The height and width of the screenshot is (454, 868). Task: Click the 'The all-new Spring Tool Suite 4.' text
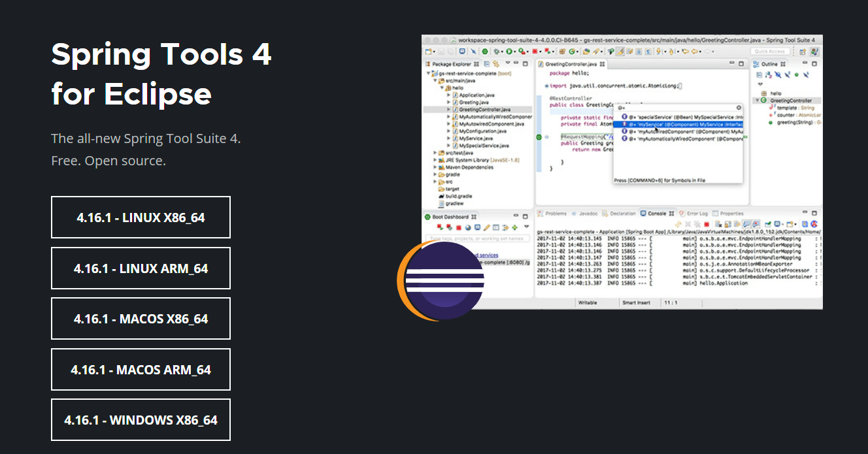click(x=146, y=138)
